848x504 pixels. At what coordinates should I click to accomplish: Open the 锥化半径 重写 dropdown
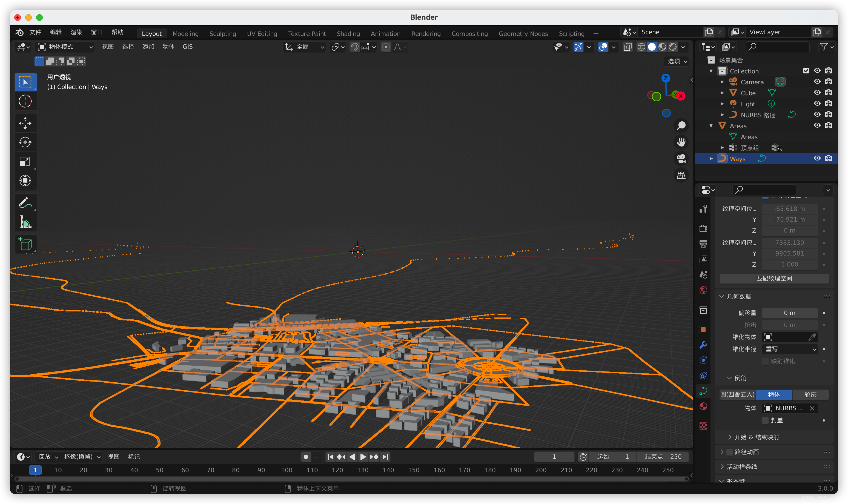(x=789, y=349)
